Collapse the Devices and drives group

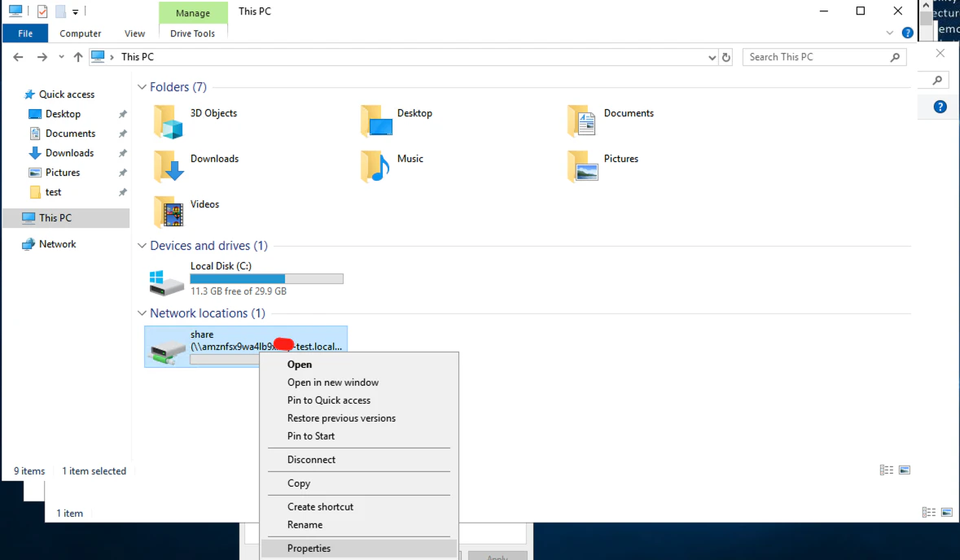click(x=142, y=246)
